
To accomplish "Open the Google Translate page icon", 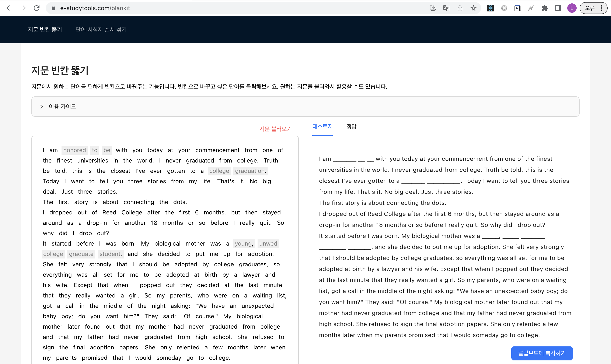I will click(x=446, y=8).
